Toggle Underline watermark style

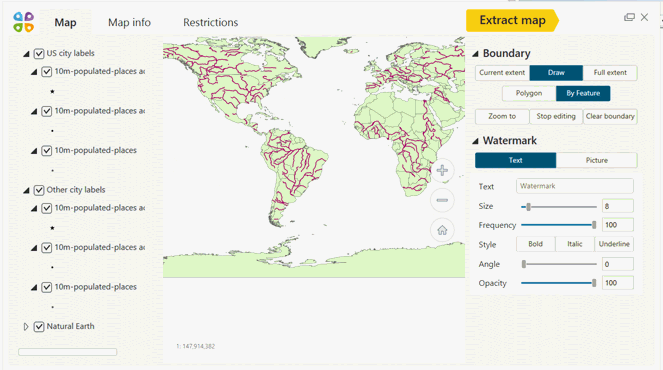[x=614, y=244]
